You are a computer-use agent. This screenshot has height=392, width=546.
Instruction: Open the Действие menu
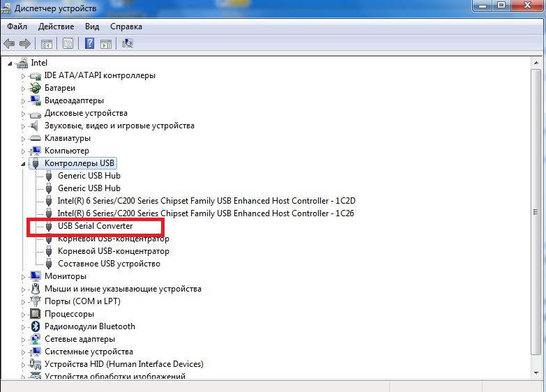(56, 27)
